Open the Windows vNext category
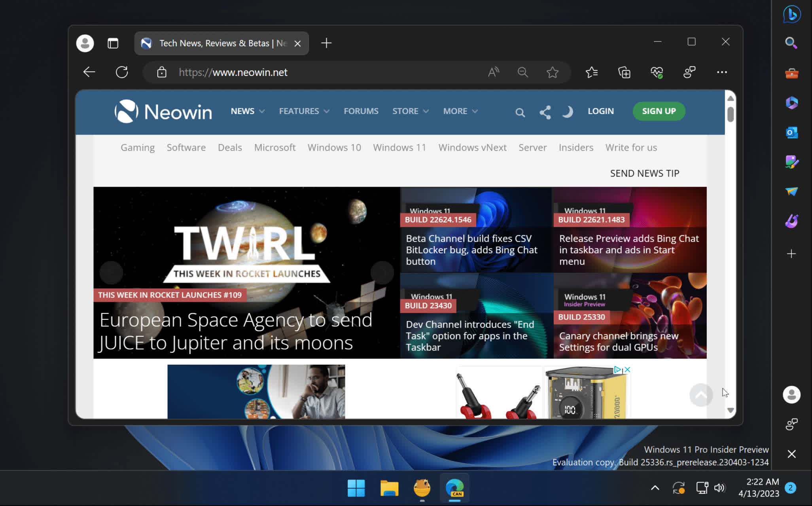Image resolution: width=812 pixels, height=506 pixels. (x=472, y=148)
